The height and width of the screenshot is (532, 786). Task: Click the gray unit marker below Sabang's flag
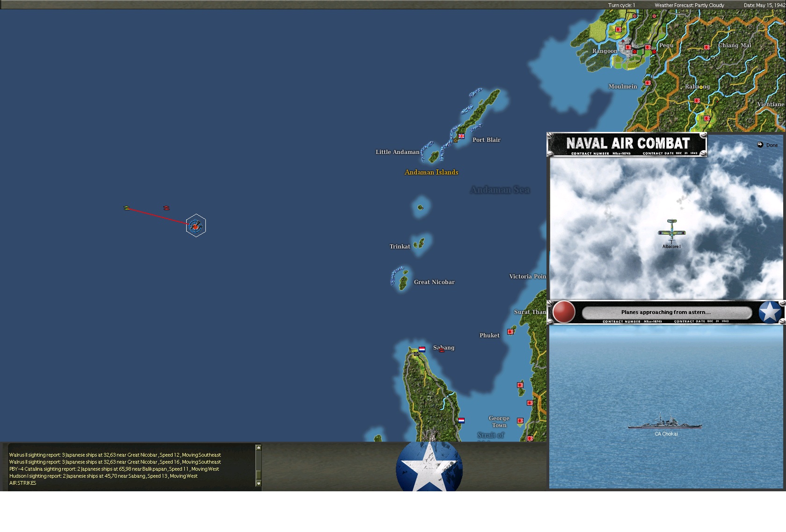click(x=416, y=354)
